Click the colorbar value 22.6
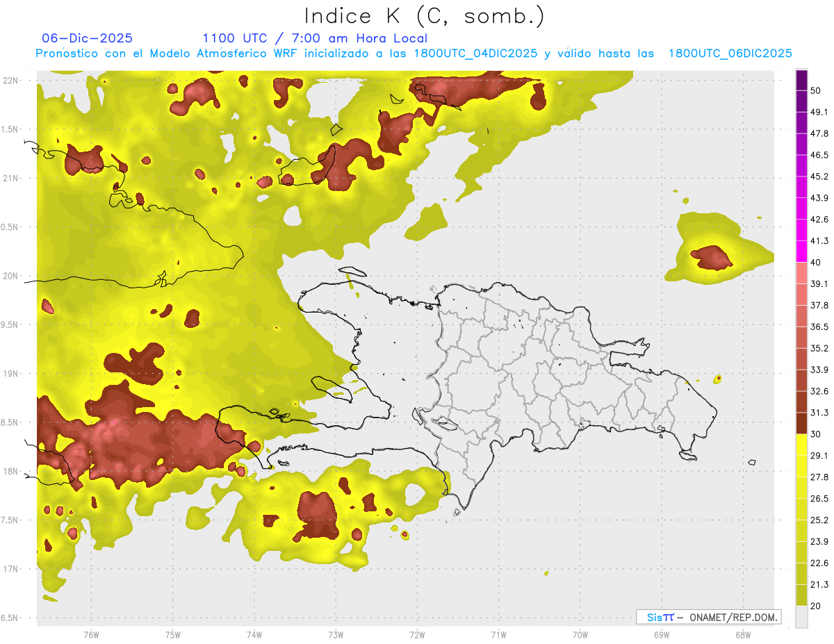 click(820, 563)
